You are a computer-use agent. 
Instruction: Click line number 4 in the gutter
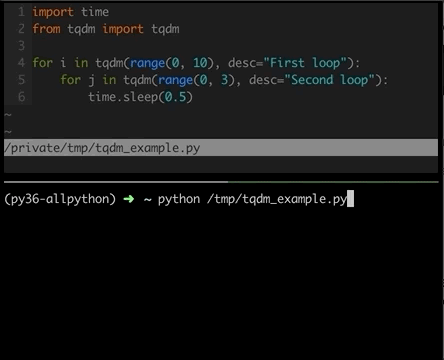pos(21,63)
